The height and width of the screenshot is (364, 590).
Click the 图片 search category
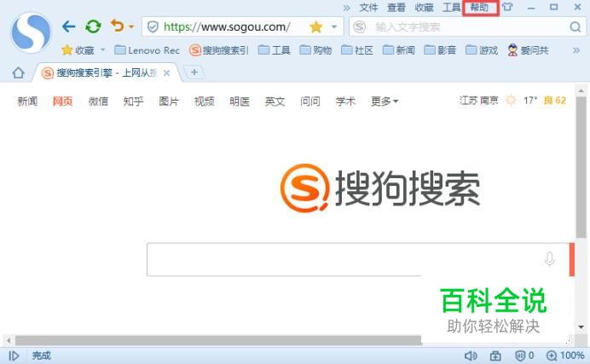[169, 101]
